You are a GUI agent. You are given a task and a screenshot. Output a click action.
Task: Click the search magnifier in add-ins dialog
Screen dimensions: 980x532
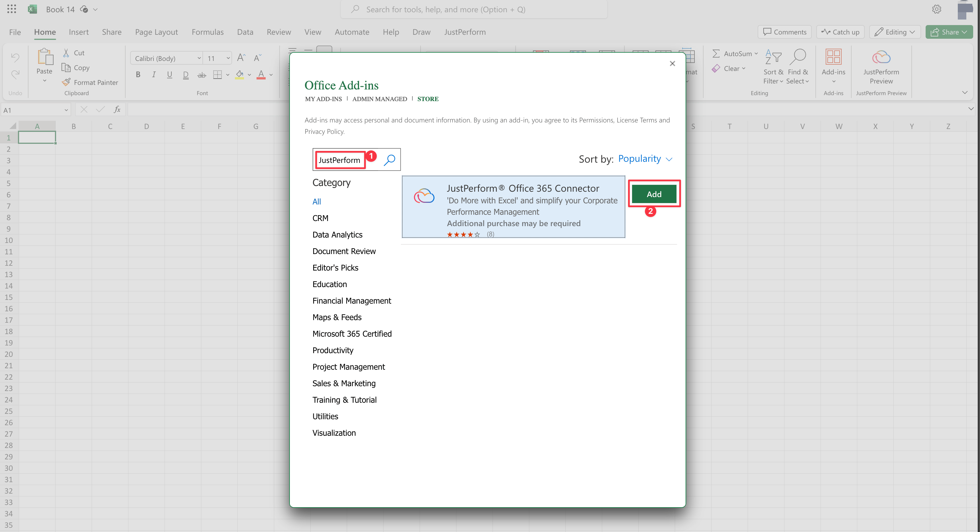click(389, 160)
